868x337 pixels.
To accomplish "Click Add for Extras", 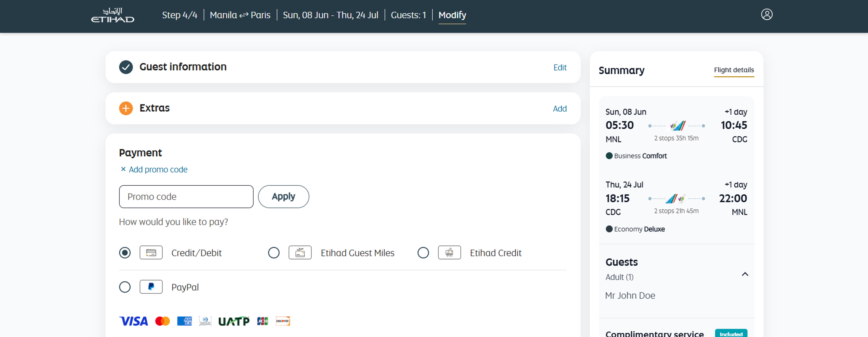I will pyautogui.click(x=559, y=109).
